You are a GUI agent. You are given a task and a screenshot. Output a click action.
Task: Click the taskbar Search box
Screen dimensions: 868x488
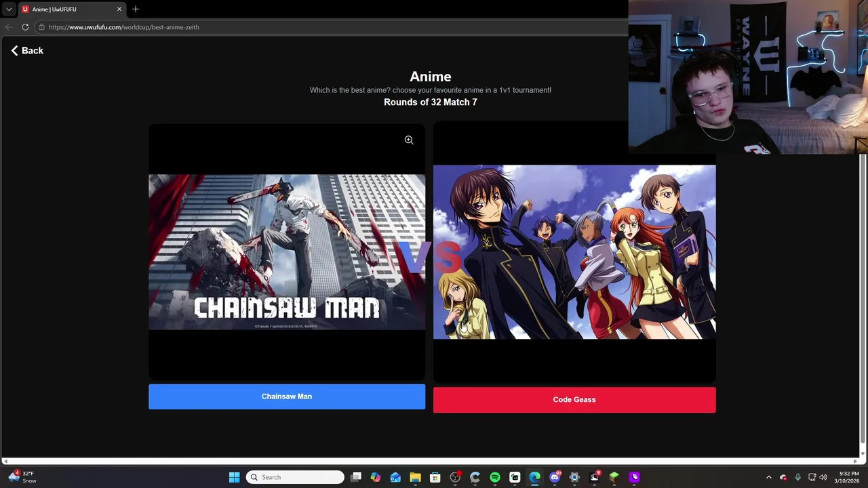(295, 477)
